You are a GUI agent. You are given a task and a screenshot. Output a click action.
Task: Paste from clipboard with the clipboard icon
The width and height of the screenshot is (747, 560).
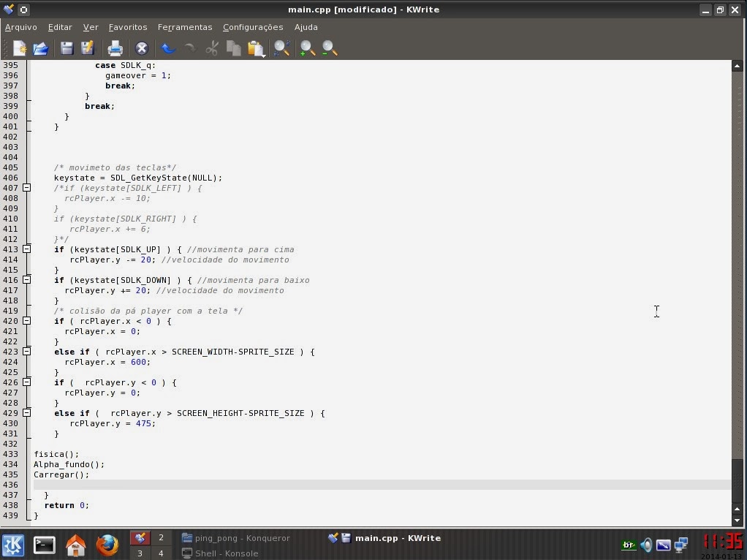255,48
